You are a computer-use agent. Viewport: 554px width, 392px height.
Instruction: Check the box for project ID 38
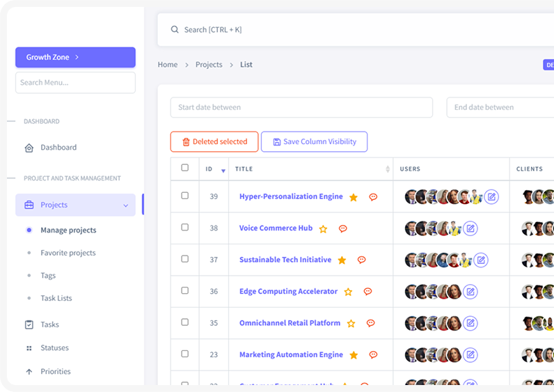coord(184,228)
